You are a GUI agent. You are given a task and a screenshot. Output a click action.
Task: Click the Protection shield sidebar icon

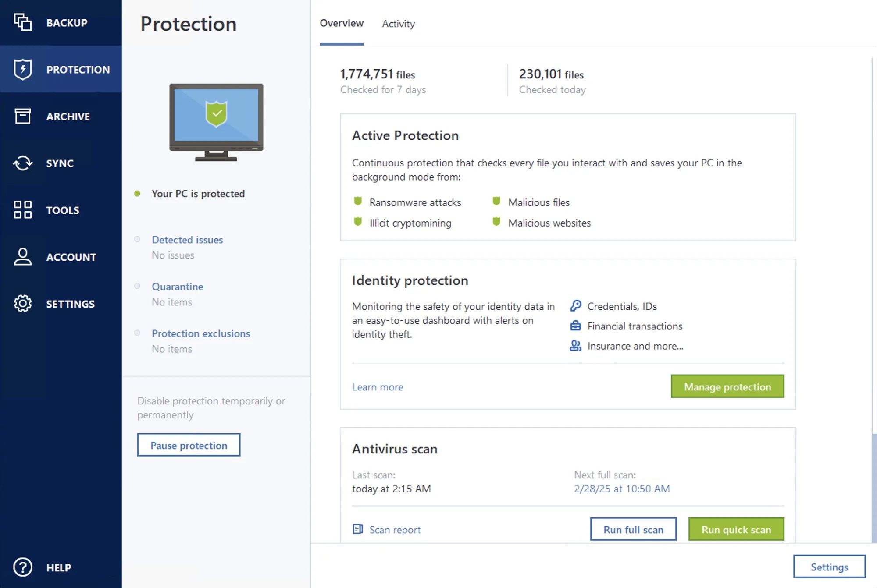coord(22,69)
